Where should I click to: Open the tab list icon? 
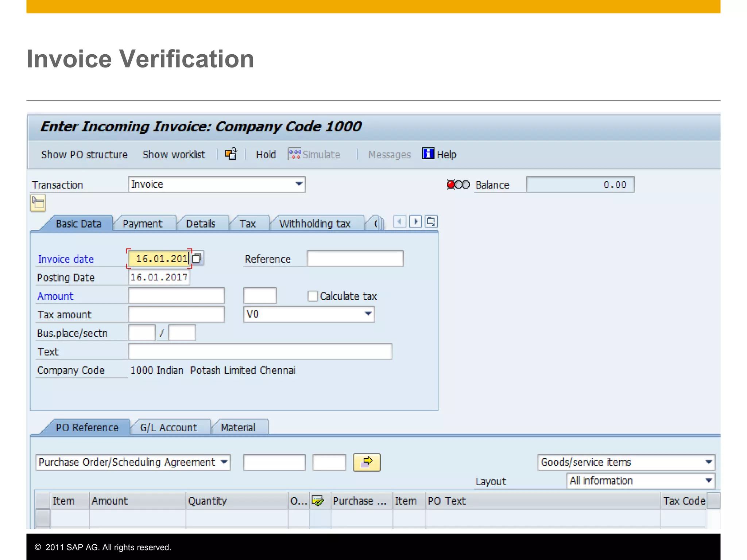(x=431, y=222)
